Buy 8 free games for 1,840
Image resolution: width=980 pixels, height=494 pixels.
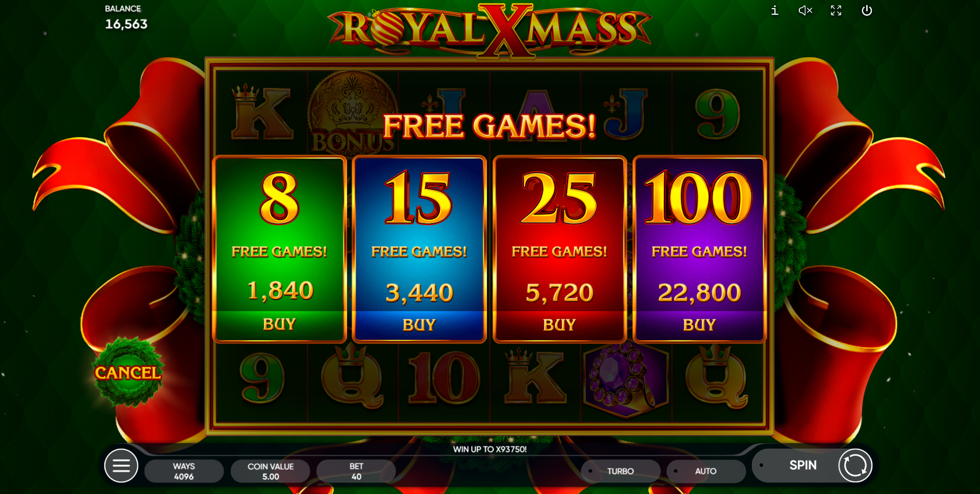pos(279,325)
